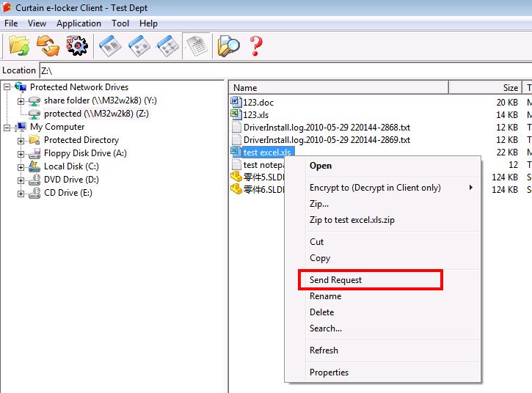This screenshot has height=393, width=532.
Task: Select Zip... in the context menu
Action: (382, 203)
